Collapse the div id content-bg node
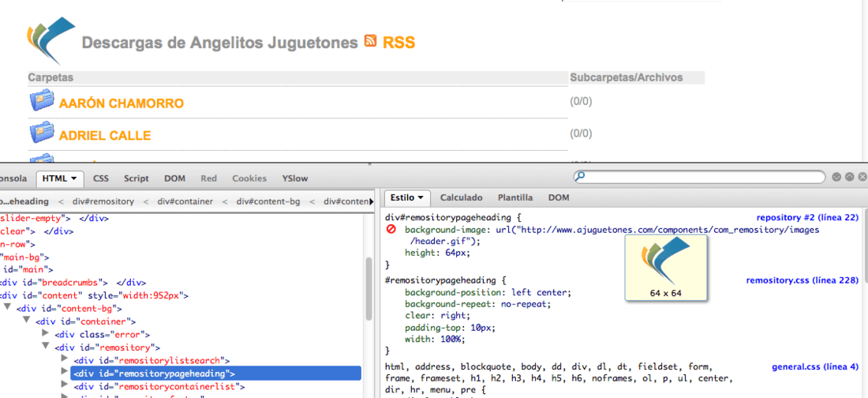The image size is (868, 398). (x=8, y=308)
